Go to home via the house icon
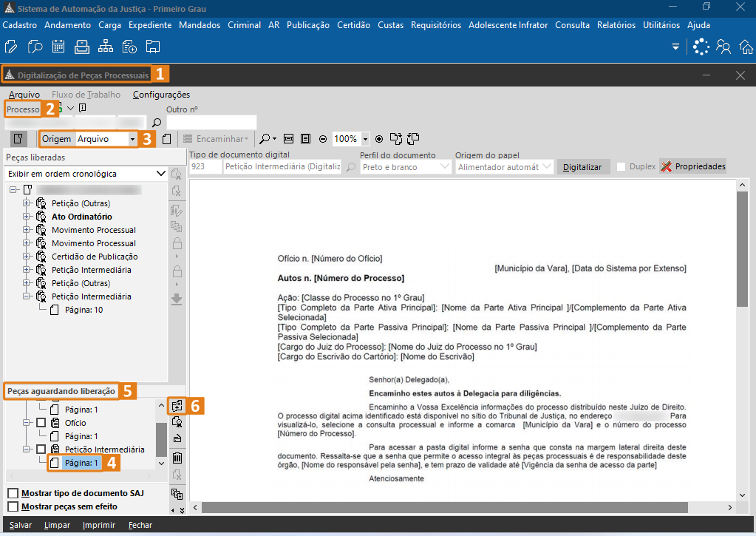The width and height of the screenshot is (756, 536). tap(746, 47)
